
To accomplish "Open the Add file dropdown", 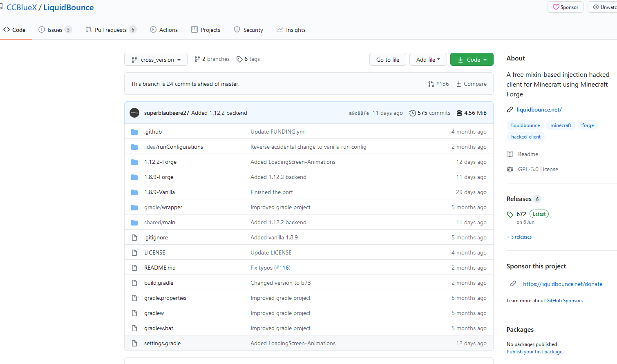I will click(428, 59).
